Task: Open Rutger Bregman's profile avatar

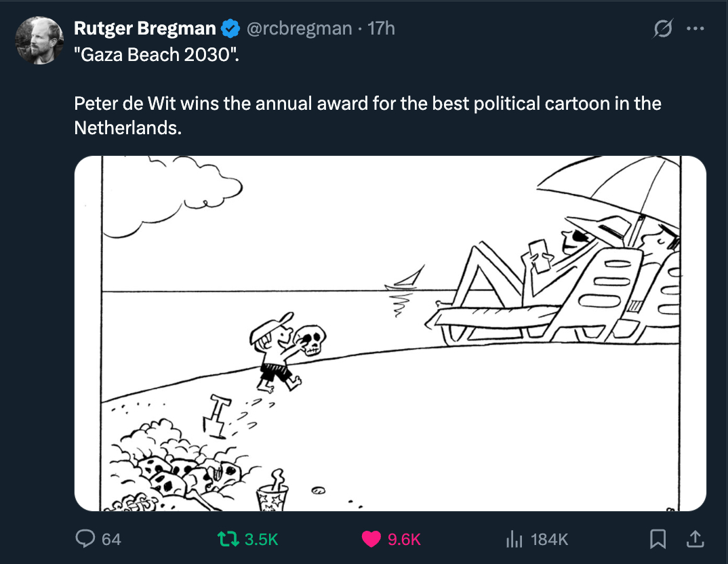Action: coord(39,41)
